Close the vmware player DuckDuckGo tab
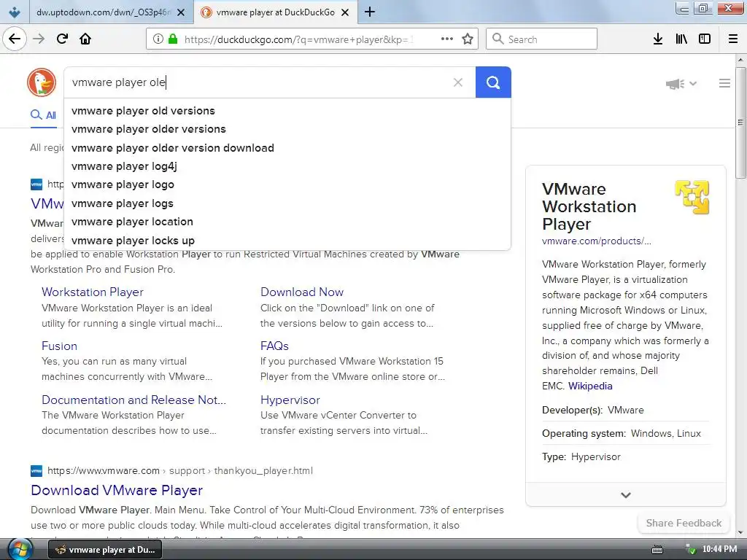 (x=345, y=12)
